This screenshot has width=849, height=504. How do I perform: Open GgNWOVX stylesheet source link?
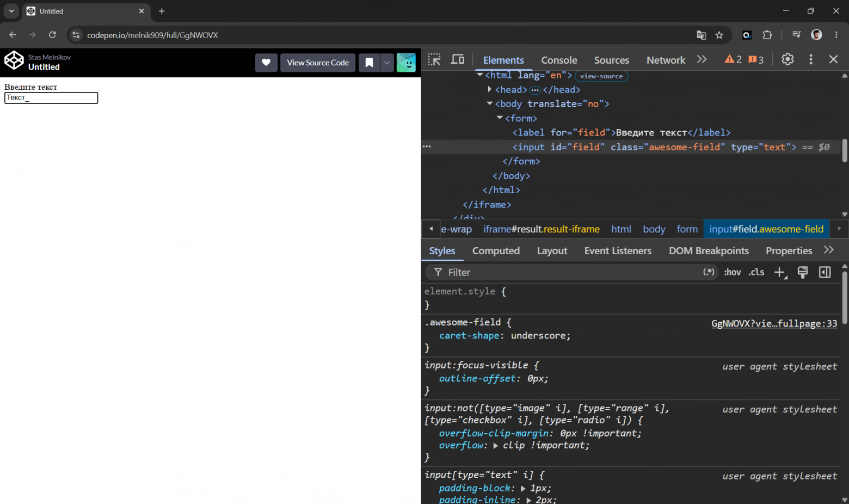[x=774, y=323]
